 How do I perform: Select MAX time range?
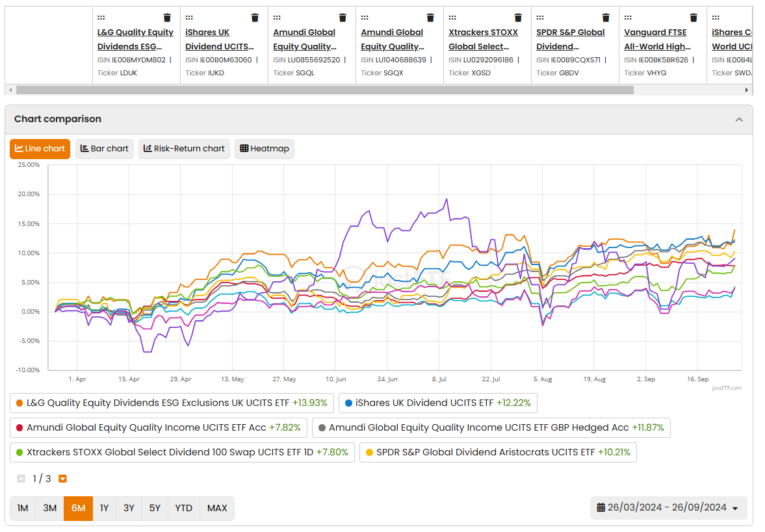[217, 508]
